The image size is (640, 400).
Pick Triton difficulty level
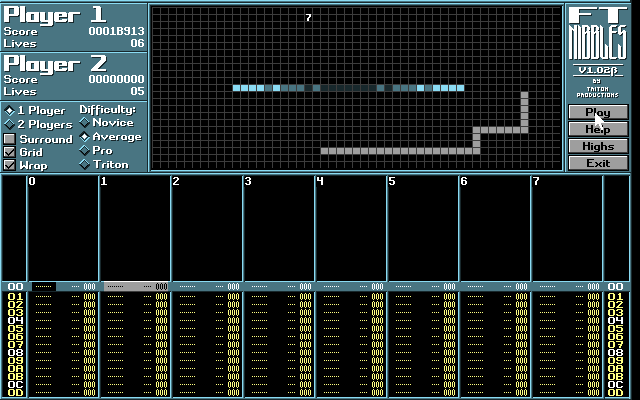coord(85,164)
